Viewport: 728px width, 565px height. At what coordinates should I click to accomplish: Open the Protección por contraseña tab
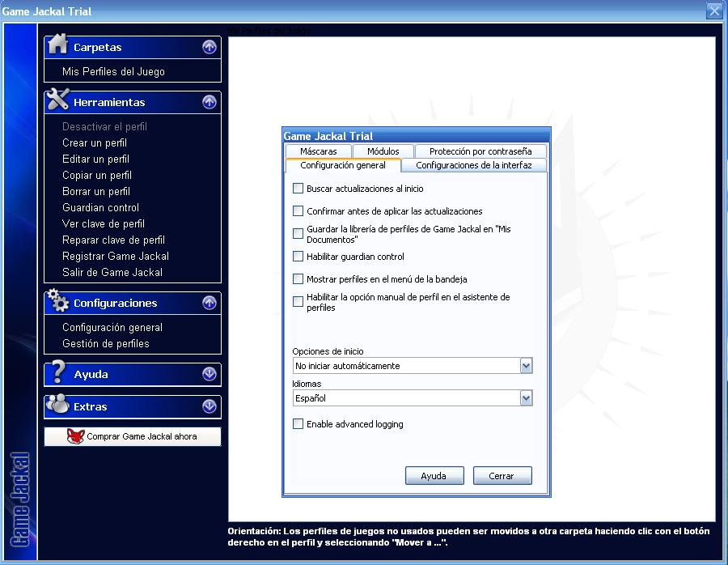480,151
